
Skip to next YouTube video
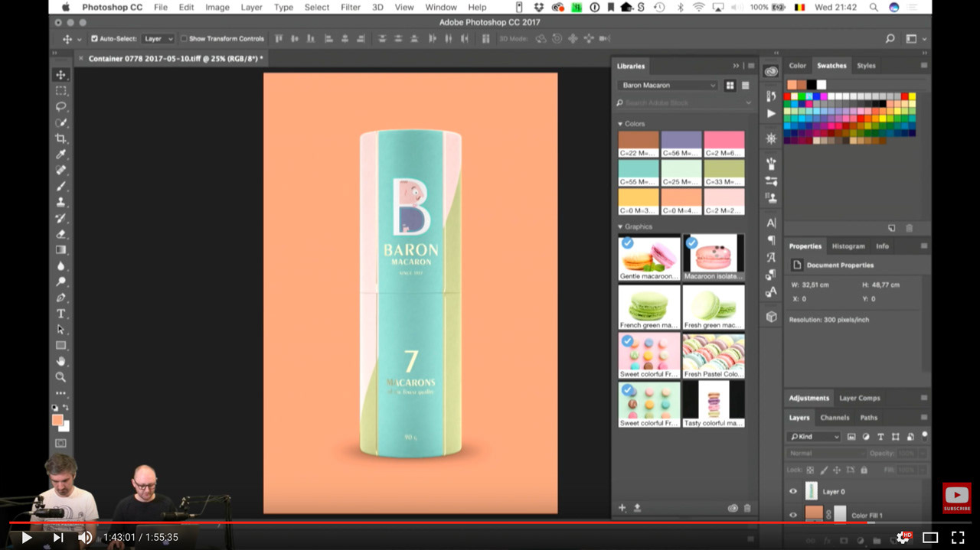[x=57, y=537]
